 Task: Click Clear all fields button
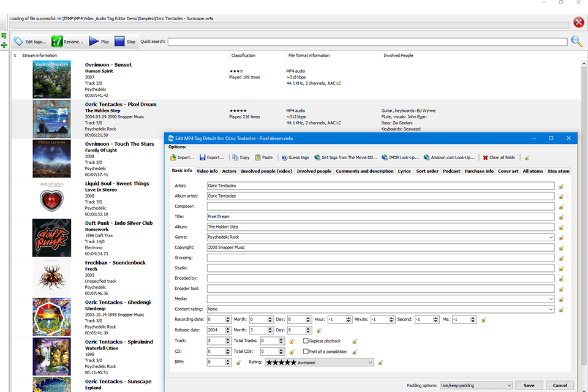pyautogui.click(x=499, y=157)
